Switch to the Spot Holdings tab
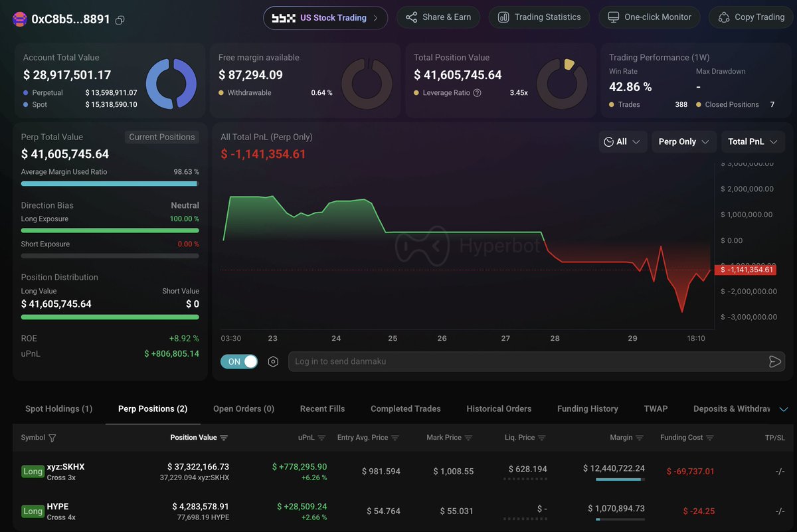The image size is (797, 532). point(58,408)
